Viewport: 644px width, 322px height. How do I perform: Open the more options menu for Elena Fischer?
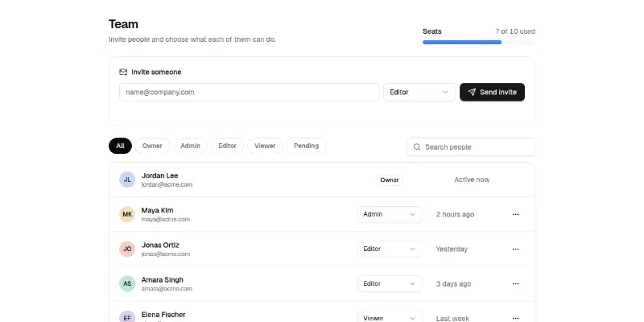click(515, 318)
